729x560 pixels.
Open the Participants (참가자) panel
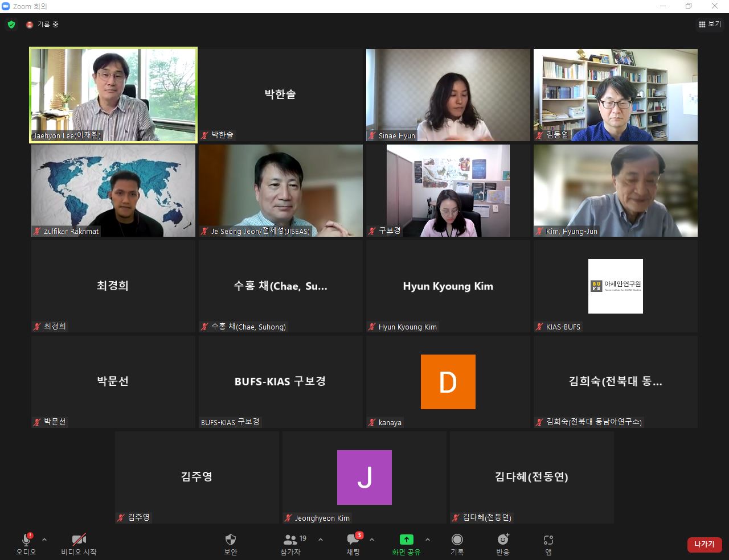[x=291, y=540]
